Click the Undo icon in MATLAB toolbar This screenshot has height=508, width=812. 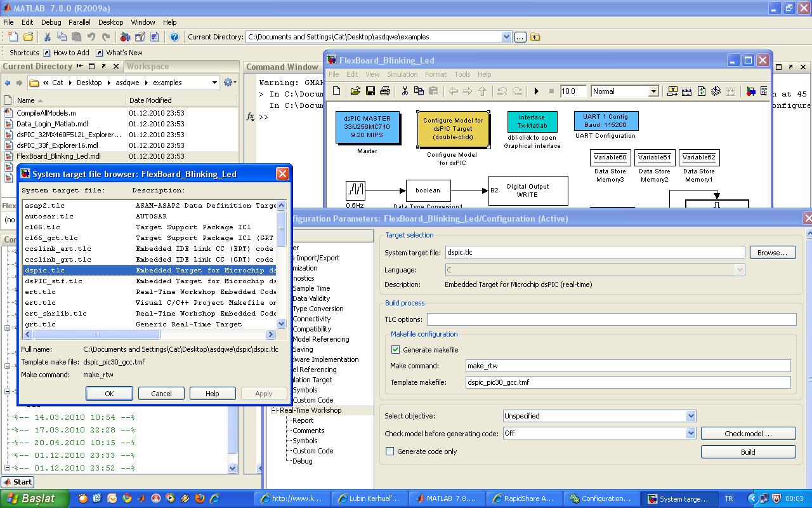click(x=91, y=37)
